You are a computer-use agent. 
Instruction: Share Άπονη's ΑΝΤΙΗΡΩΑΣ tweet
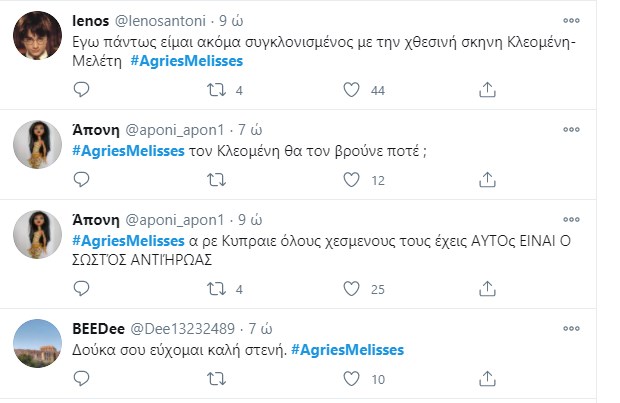pyautogui.click(x=487, y=290)
